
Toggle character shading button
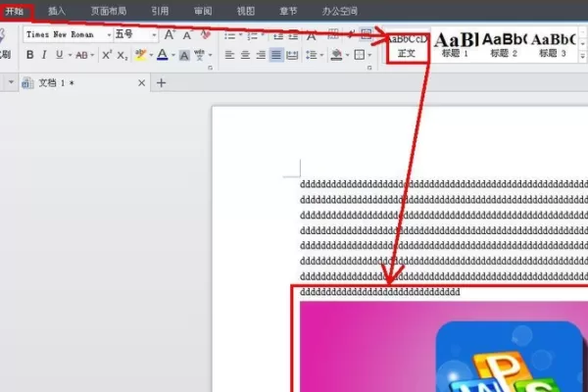(184, 56)
